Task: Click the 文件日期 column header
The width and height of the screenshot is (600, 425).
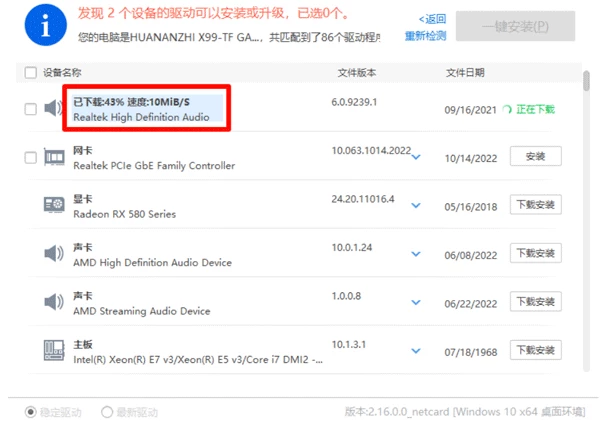Action: (465, 72)
